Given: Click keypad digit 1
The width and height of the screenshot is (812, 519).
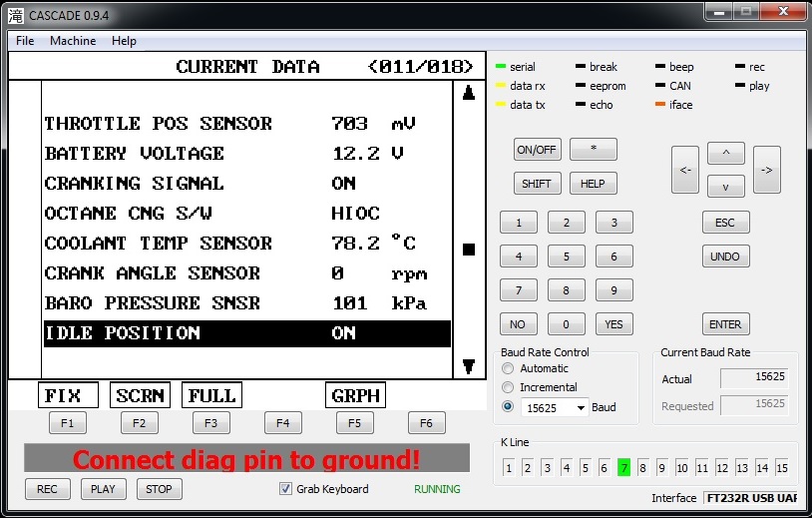Looking at the screenshot, I should [x=519, y=223].
